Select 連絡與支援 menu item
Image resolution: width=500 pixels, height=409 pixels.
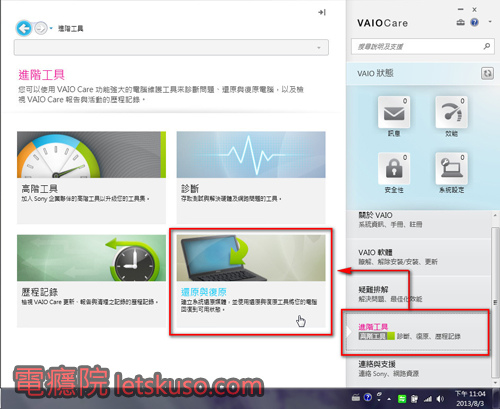[419, 369]
